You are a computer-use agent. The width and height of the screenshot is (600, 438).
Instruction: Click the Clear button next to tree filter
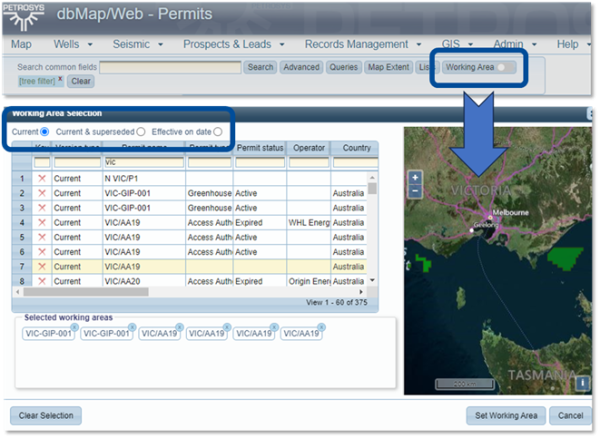coord(81,81)
